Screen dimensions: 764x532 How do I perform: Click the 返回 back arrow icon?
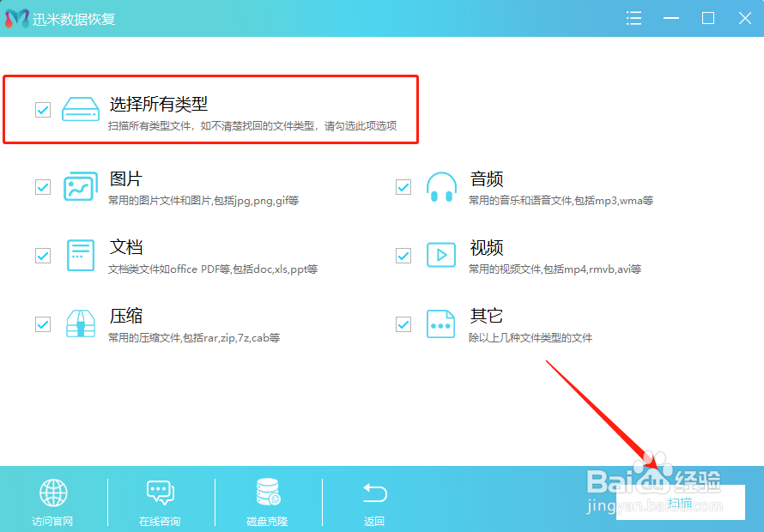click(x=374, y=493)
